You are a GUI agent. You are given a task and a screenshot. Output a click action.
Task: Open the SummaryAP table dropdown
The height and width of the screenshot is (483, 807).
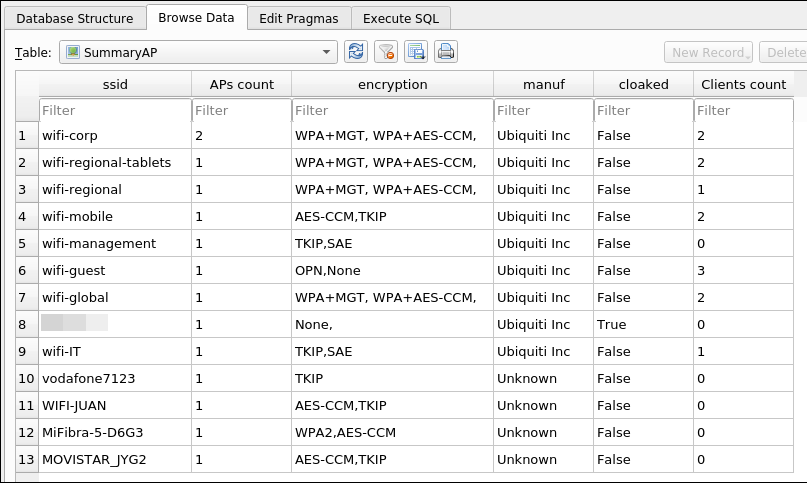tap(198, 52)
